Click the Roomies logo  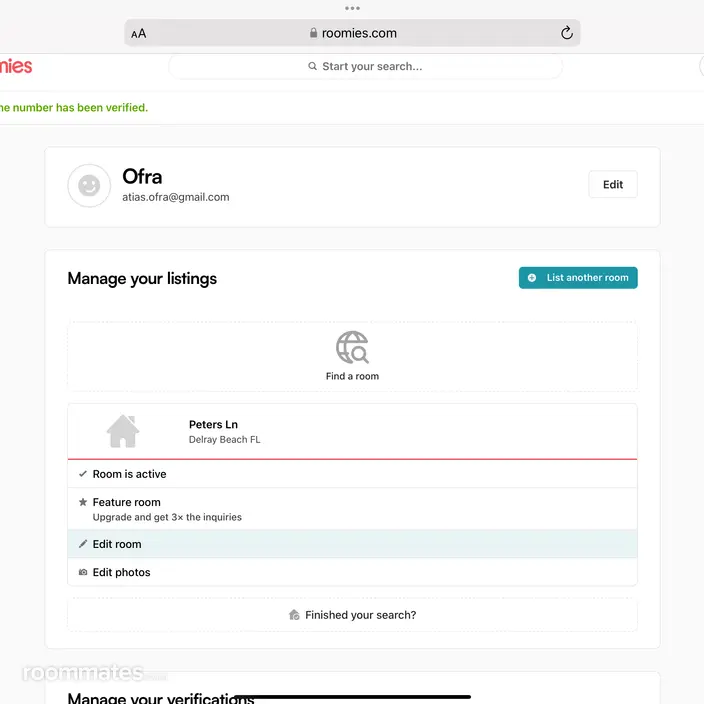tap(16, 66)
